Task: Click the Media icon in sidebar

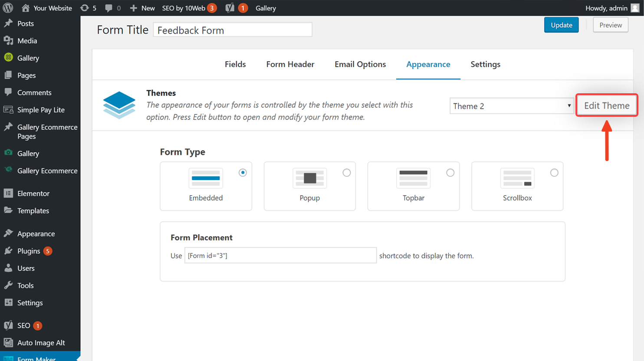Action: coord(8,40)
